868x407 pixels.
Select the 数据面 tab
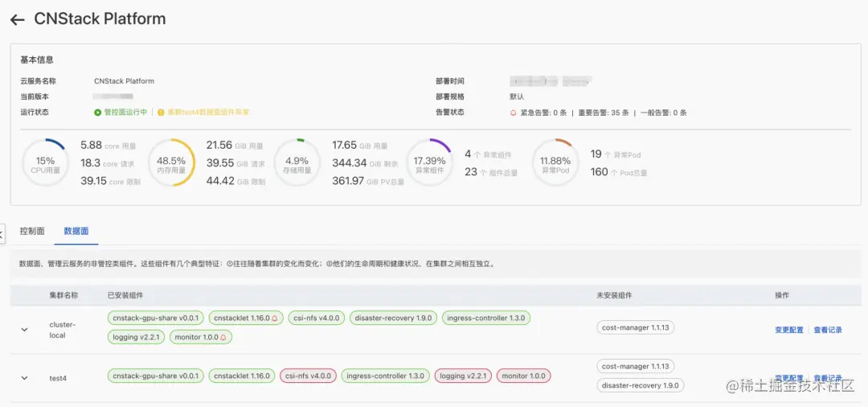[76, 231]
